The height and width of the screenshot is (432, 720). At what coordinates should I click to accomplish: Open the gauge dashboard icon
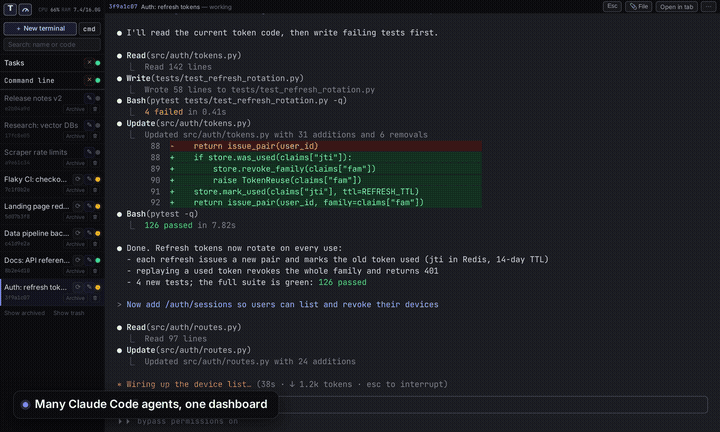click(x=25, y=8)
